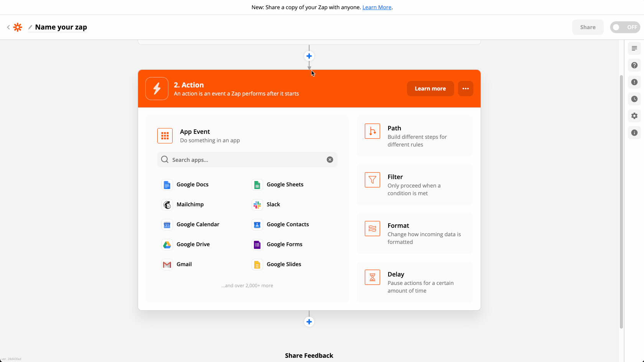Select the Google Contacts app icon

(x=257, y=225)
